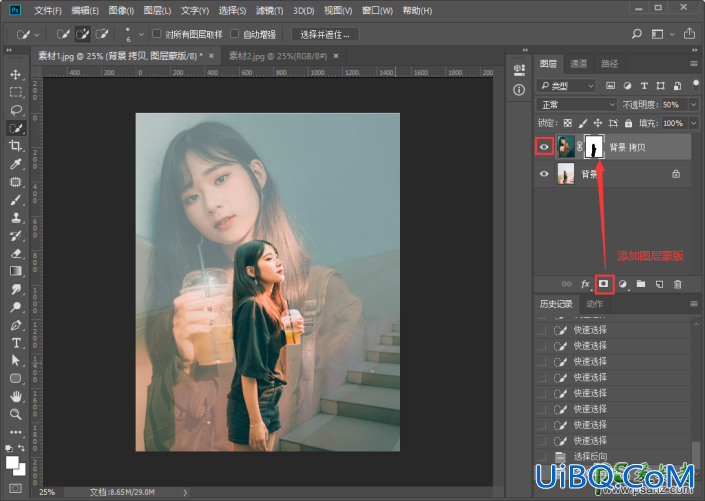Screen dimensions: 705x501
Task: Open the 文件(F) menu
Action: coord(48,10)
